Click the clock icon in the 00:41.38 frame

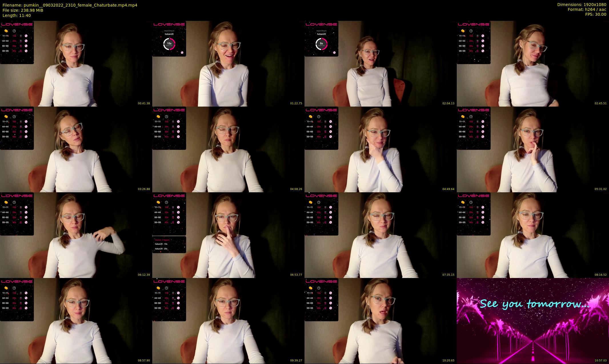click(x=14, y=31)
